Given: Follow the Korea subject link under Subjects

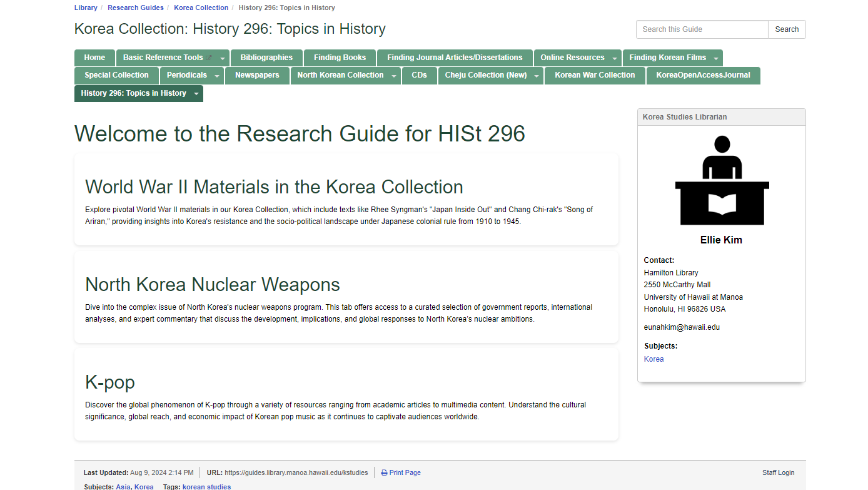Looking at the screenshot, I should 654,359.
